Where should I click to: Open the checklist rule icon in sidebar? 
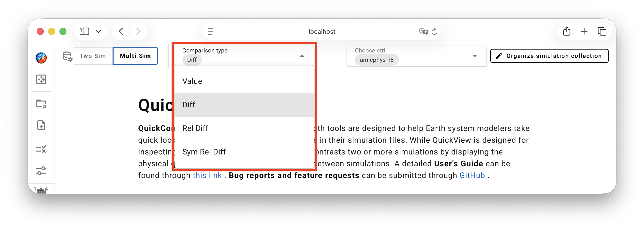coord(41,149)
